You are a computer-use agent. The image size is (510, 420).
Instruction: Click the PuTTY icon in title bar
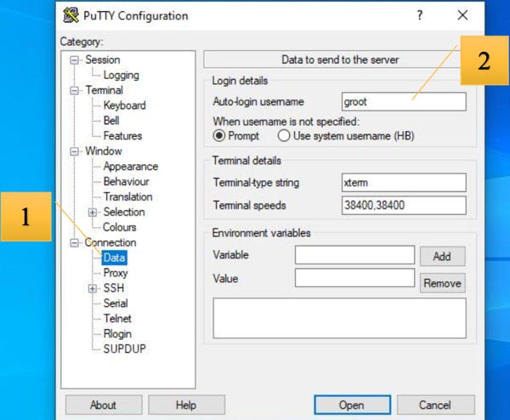(71, 15)
